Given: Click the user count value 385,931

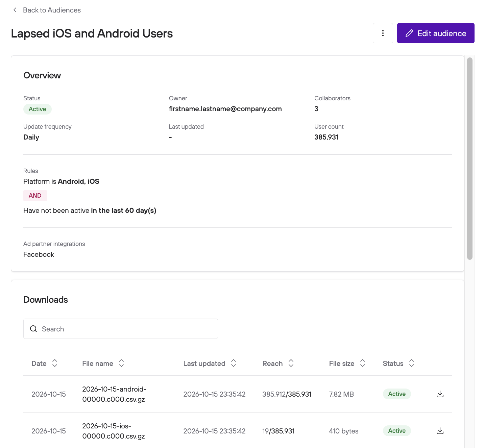Looking at the screenshot, I should [x=326, y=137].
